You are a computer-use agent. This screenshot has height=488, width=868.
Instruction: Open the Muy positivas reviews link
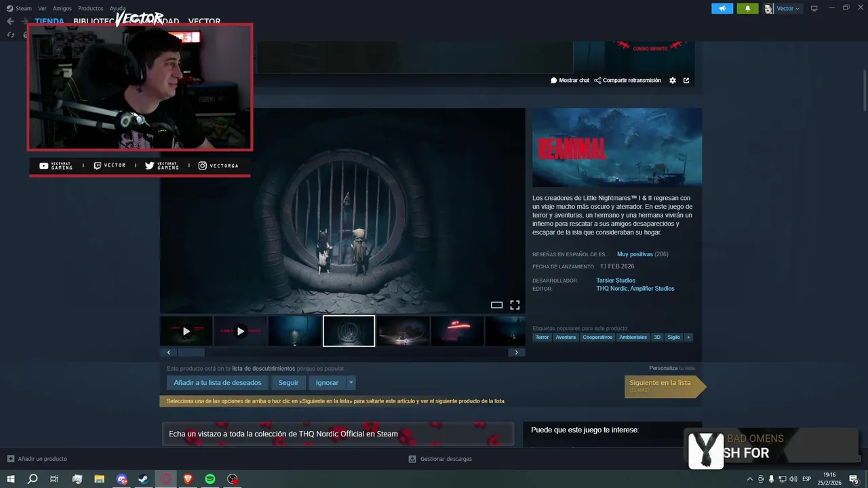tap(635, 254)
